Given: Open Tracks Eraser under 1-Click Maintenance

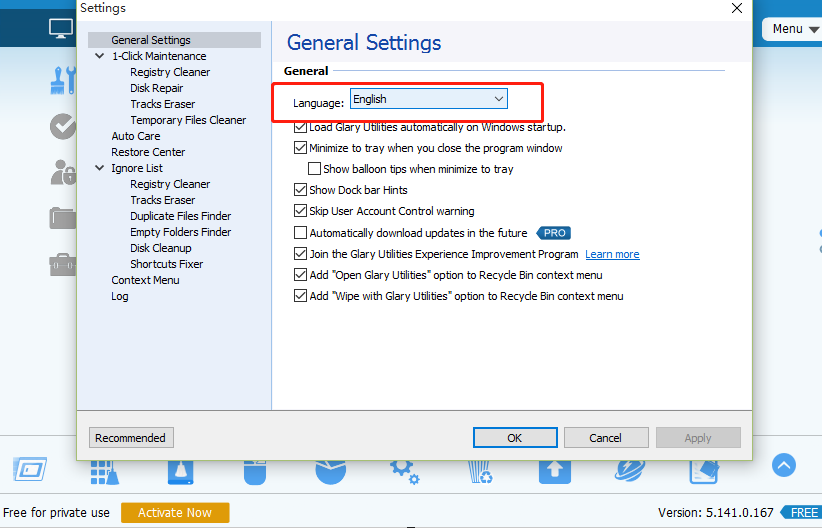Looking at the screenshot, I should coord(163,104).
